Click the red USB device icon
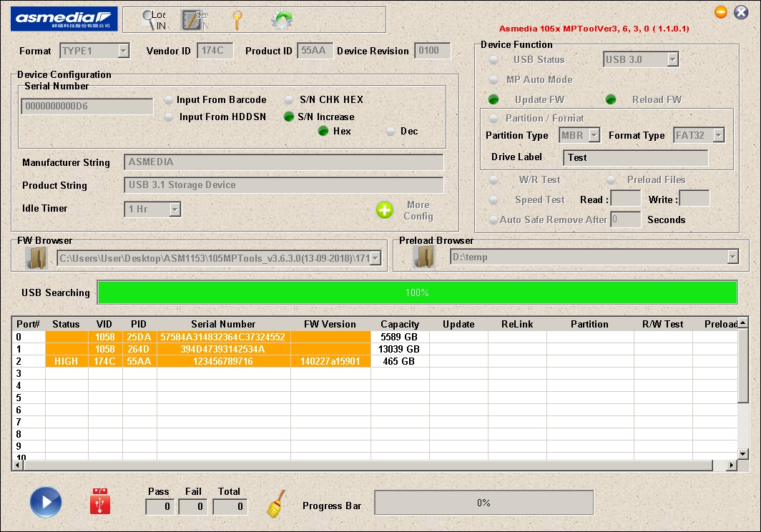The width and height of the screenshot is (761, 532). point(100,501)
